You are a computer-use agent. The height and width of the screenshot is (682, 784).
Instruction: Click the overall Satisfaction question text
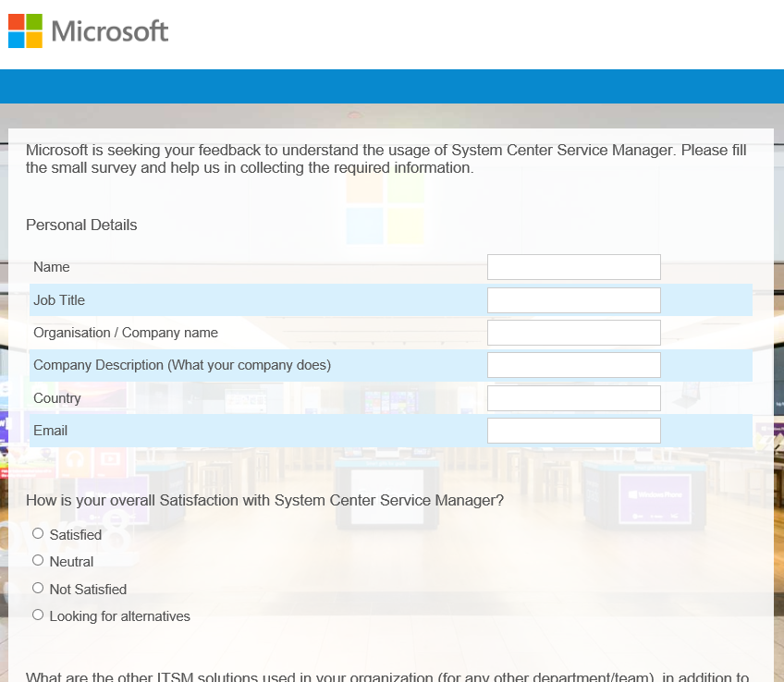point(264,501)
